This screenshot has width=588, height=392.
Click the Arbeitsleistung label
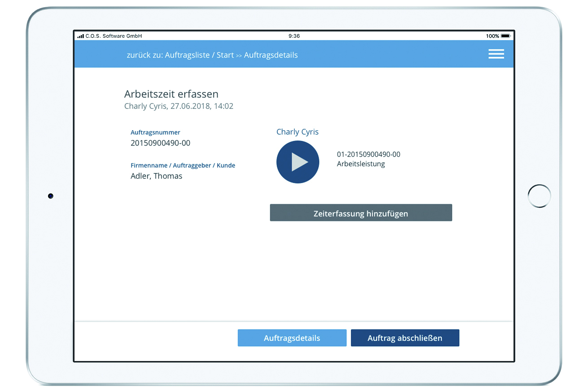pos(361,164)
